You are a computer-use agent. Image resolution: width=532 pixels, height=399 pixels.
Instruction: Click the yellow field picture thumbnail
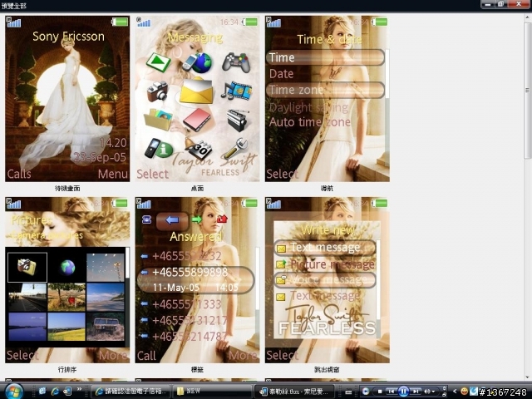[66, 327]
